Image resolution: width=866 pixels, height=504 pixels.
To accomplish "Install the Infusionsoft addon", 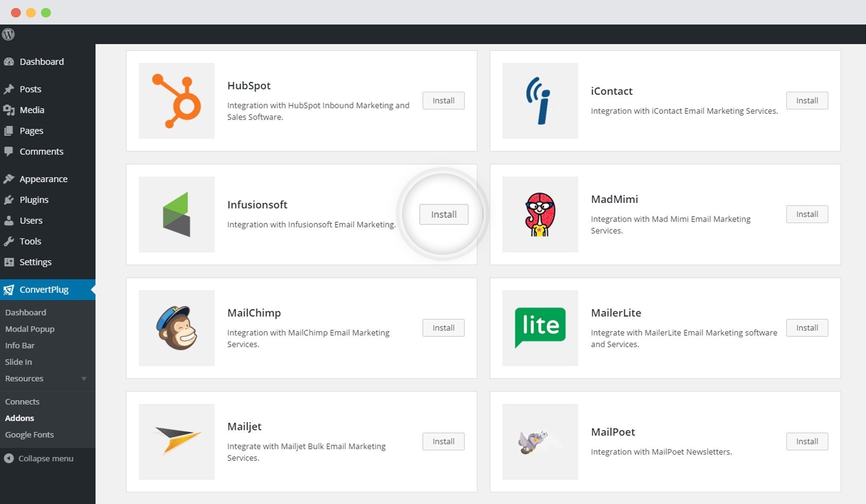I will point(443,214).
